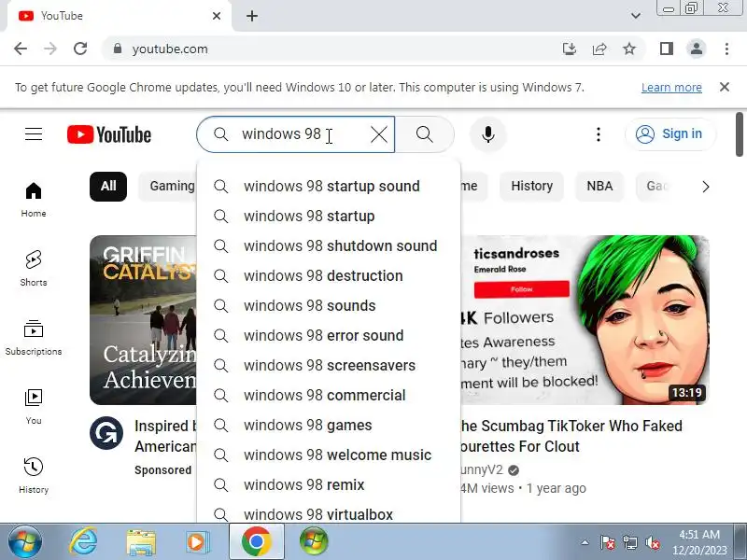Show more filter chips with the right arrow
This screenshot has width=747, height=560.
(706, 187)
